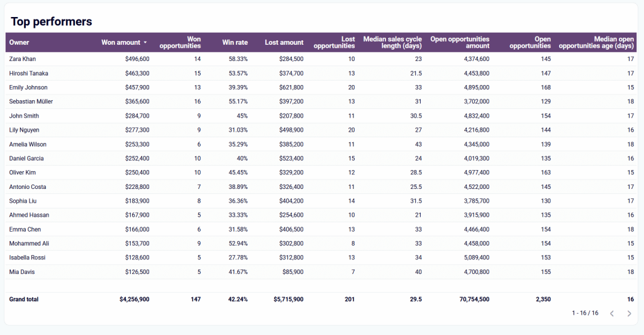Sort by Median open opportunities age header

click(x=596, y=42)
